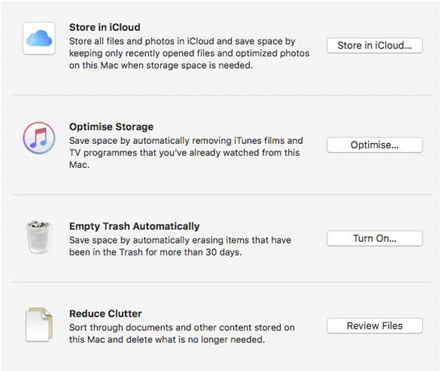Image resolution: width=440 pixels, height=371 pixels.
Task: Click the blue iCloud cloud icon
Action: (39, 38)
